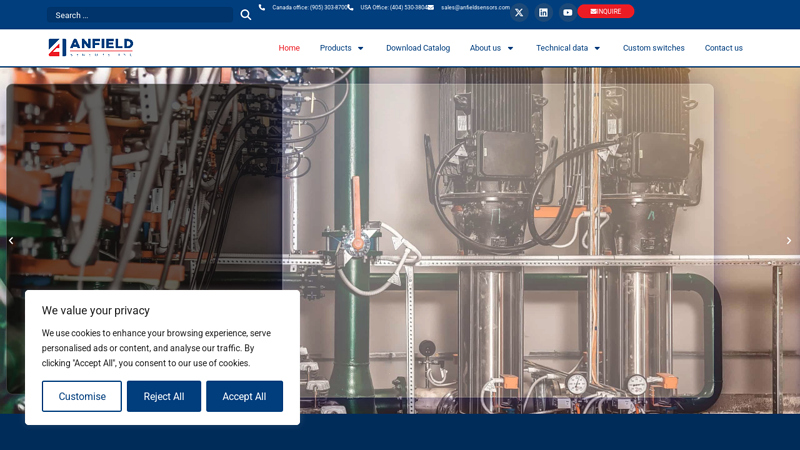Open the Custom switches page
800x450 pixels.
point(654,48)
